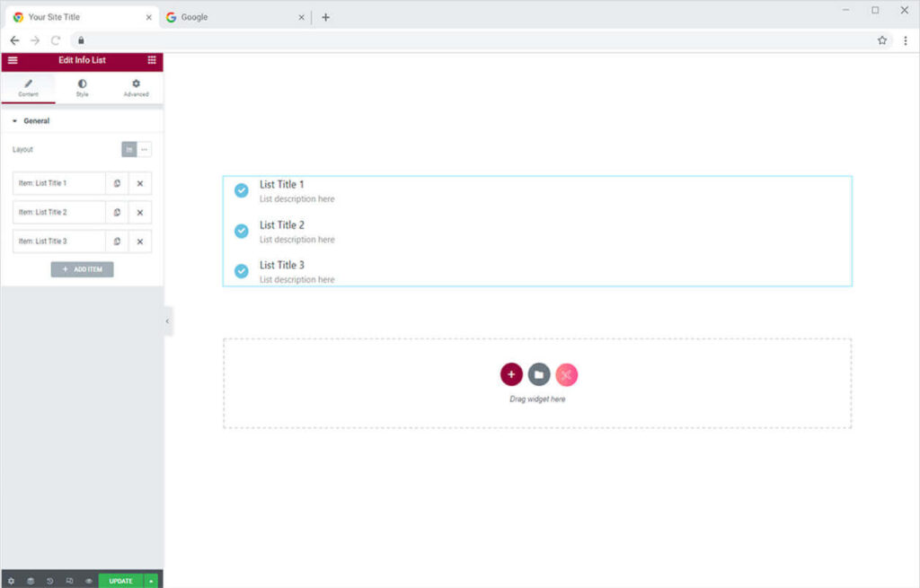
Task: Switch to the Advanced tab
Action: point(136,88)
